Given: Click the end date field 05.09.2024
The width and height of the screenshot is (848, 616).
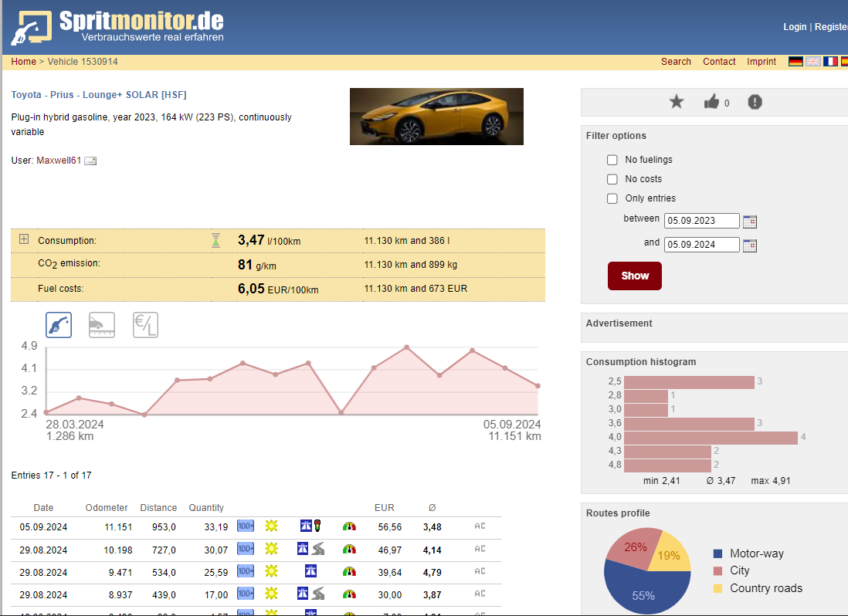Looking at the screenshot, I should tap(701, 245).
